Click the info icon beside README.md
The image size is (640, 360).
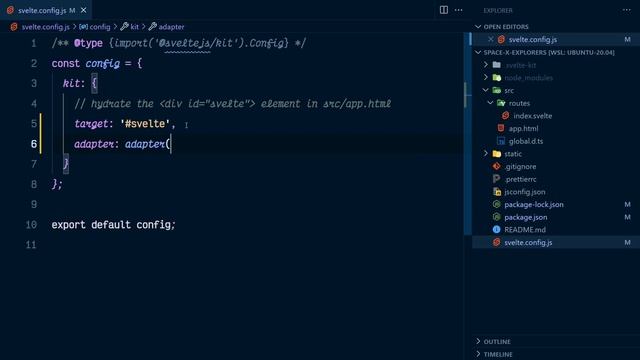[x=497, y=229]
